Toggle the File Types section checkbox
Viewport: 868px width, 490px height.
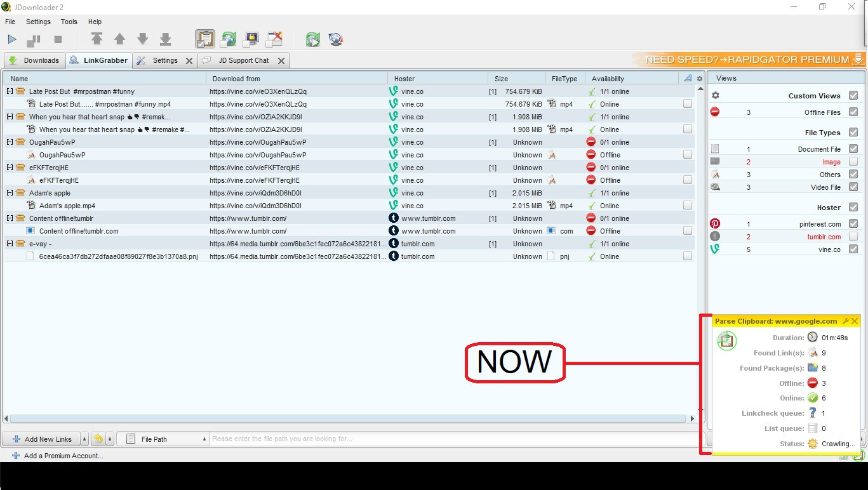point(853,133)
